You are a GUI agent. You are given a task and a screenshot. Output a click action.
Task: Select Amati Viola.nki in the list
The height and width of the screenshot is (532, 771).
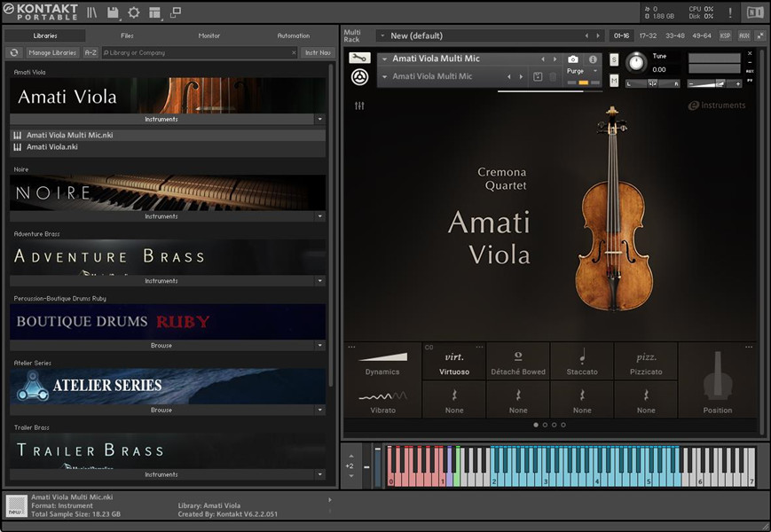coord(51,147)
